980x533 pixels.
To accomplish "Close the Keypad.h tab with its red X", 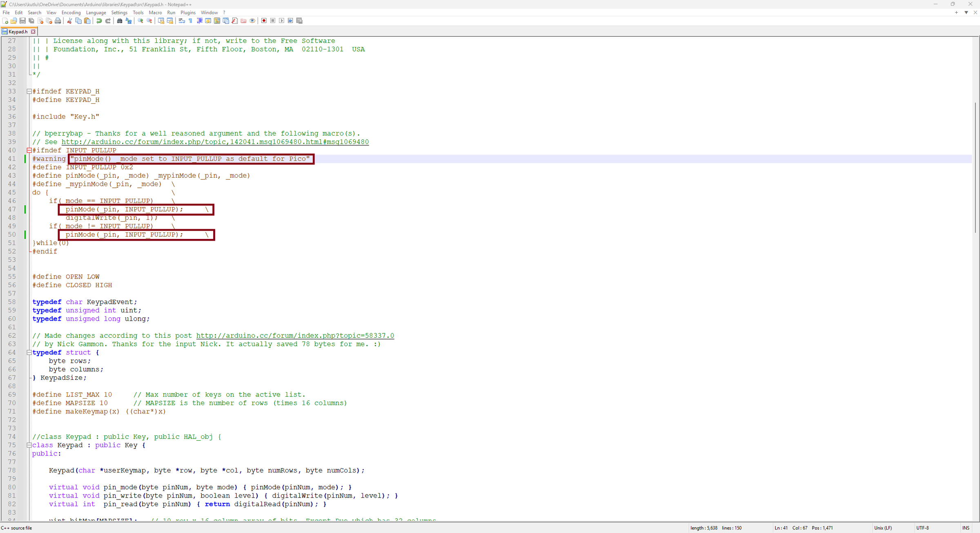I will point(33,31).
